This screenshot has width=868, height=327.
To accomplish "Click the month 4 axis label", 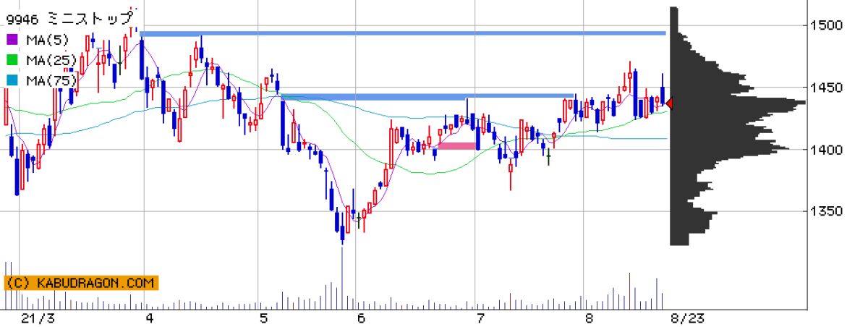I will pos(150,318).
